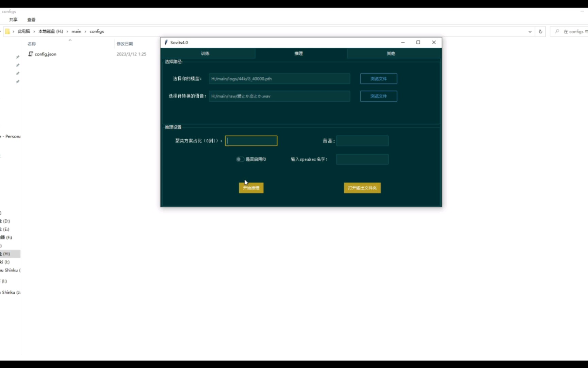Image resolution: width=588 pixels, height=368 pixels.
Task: Click the sort arrow above the 名称 column
Action: pyautogui.click(x=70, y=40)
